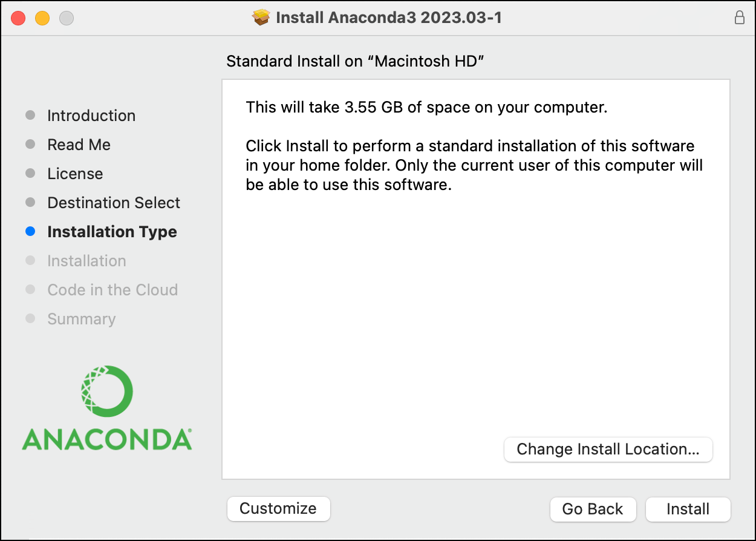Click the ANACONDA wordmark text
Image resolution: width=756 pixels, height=541 pixels.
coord(107,440)
